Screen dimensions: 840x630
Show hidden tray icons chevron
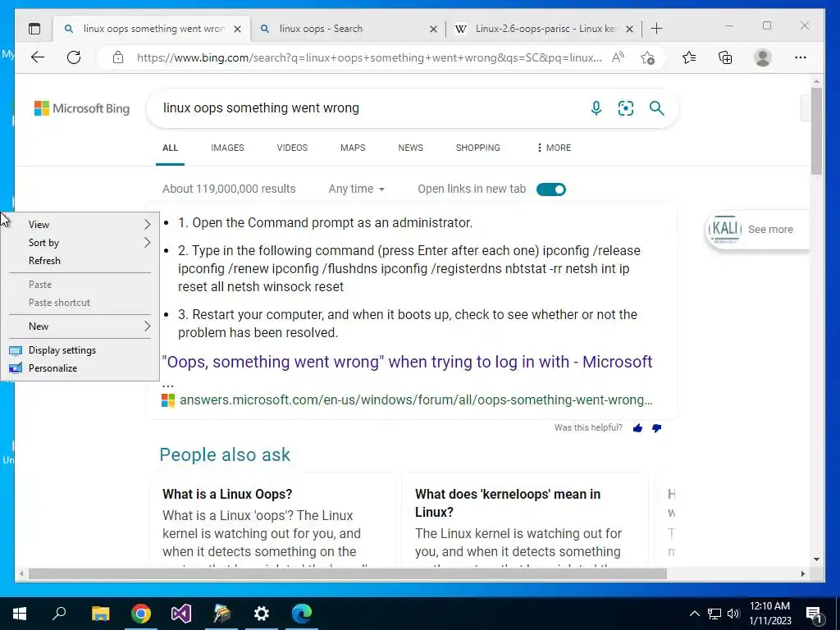point(694,614)
